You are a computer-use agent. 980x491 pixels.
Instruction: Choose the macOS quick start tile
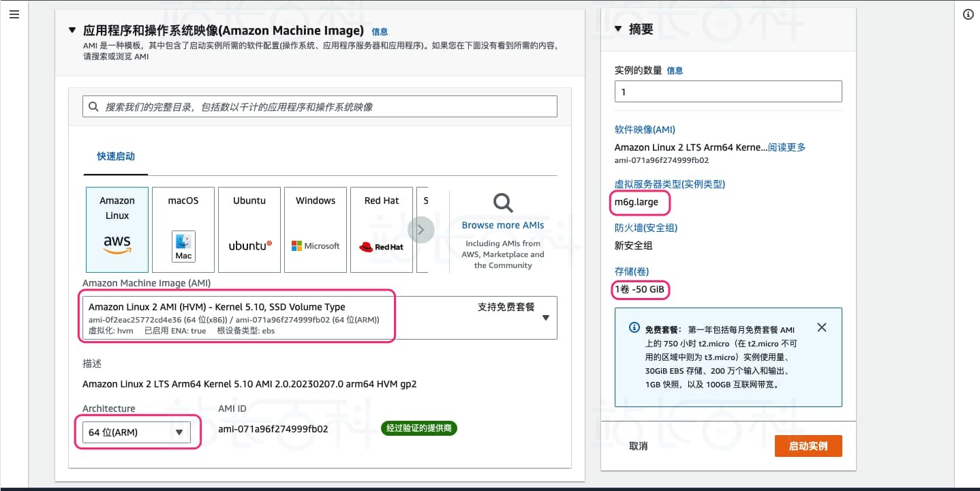tap(183, 230)
